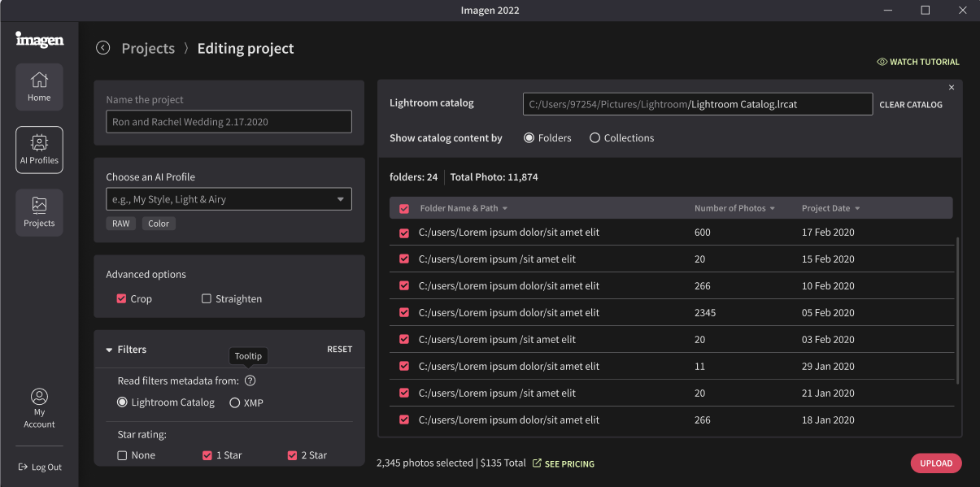Image resolution: width=980 pixels, height=487 pixels.
Task: Click photo count 11
Action: pyautogui.click(x=699, y=367)
